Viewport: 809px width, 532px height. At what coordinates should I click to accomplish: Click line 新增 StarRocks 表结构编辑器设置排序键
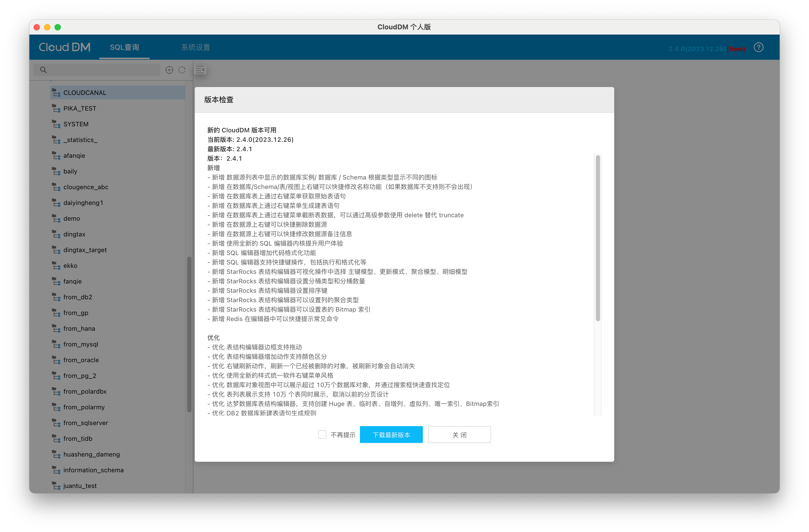[x=267, y=290]
